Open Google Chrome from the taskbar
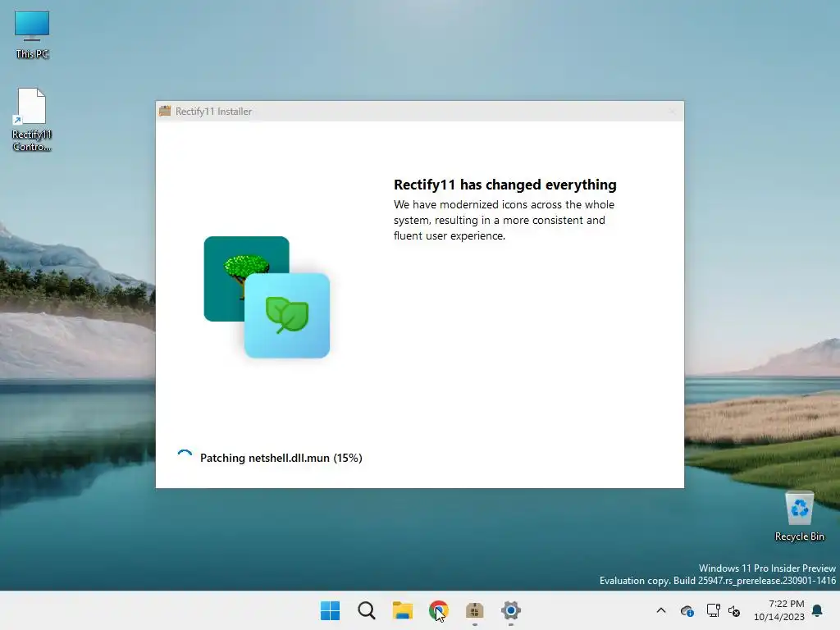 (x=438, y=610)
